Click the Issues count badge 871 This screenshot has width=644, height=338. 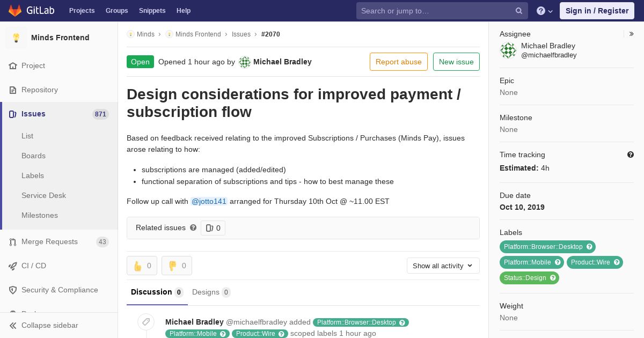click(100, 114)
